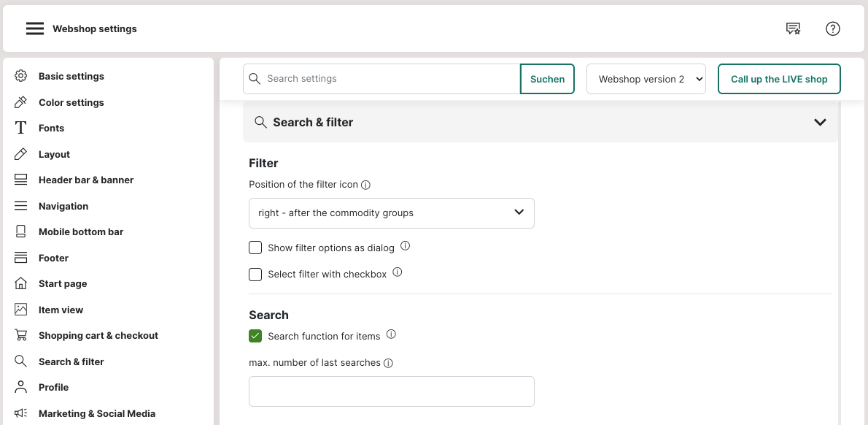Open the Webshop version 2 dropdown
This screenshot has height=425, width=868.
pos(646,79)
